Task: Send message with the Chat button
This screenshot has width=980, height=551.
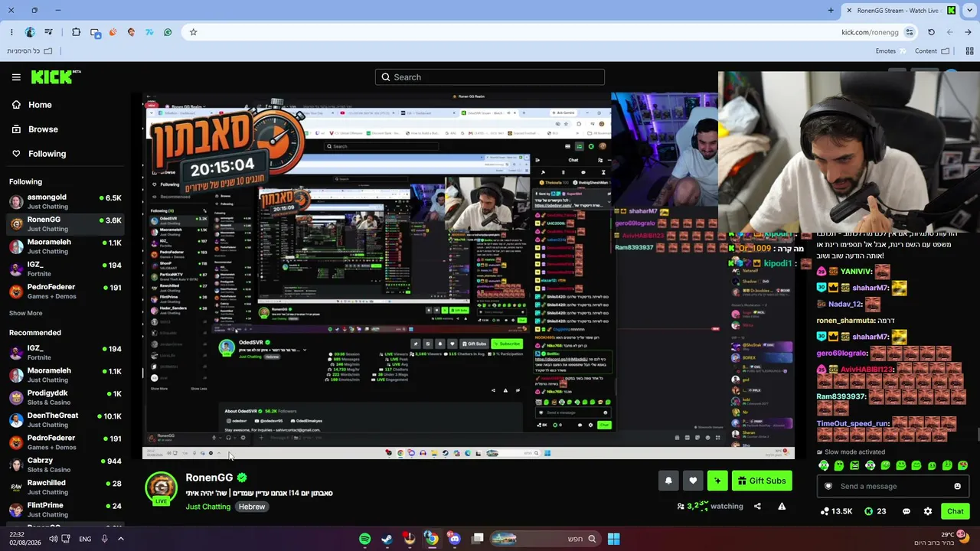Action: 955,511
